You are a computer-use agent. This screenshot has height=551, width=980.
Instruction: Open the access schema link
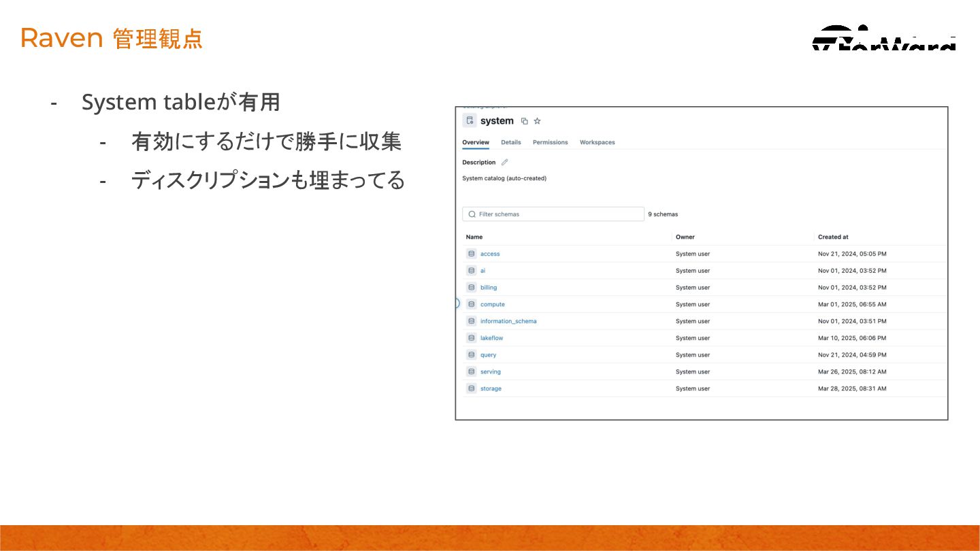pos(490,254)
